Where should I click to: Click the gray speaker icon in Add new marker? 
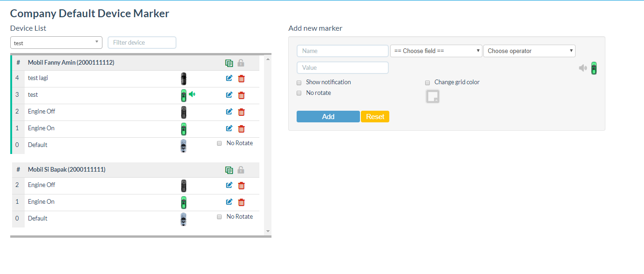coord(583,68)
